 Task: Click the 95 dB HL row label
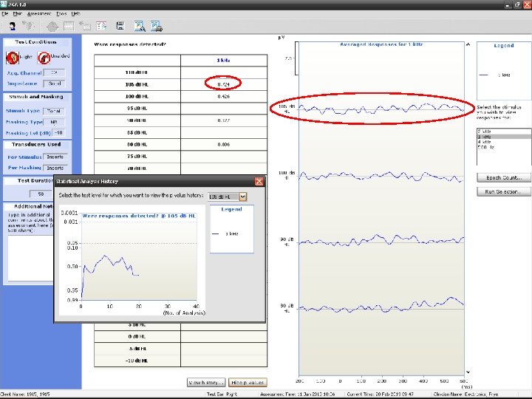pos(137,108)
